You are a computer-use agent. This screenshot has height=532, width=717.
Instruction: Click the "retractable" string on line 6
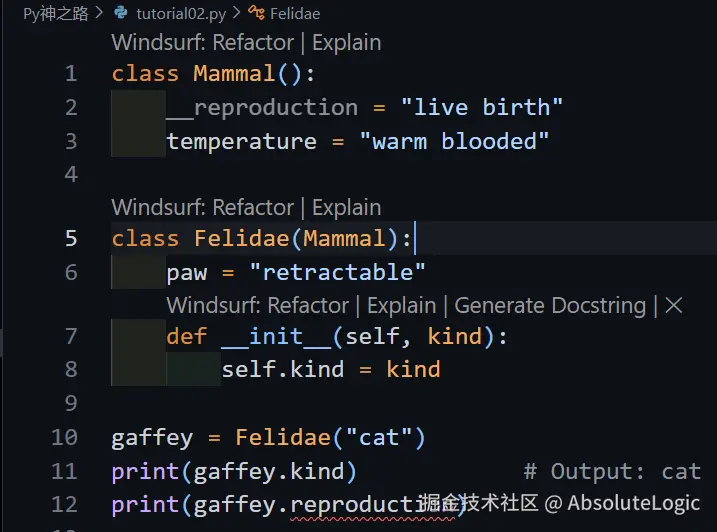(x=337, y=272)
